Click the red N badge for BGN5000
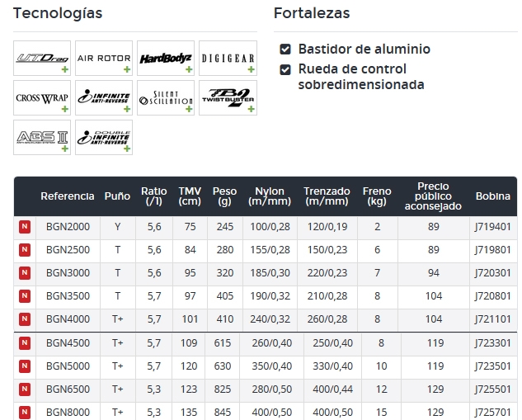522x420 pixels. (x=25, y=366)
